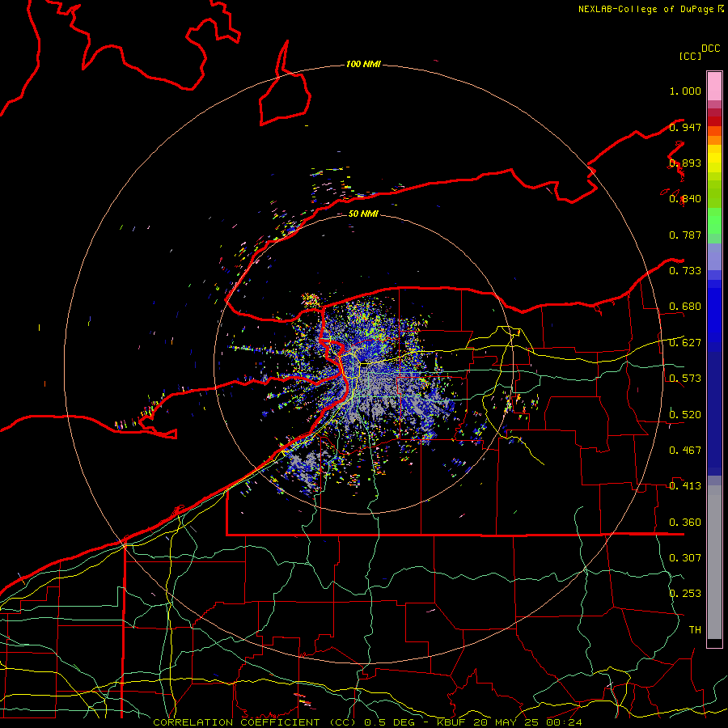The width and height of the screenshot is (728, 728).
Task: Click the 0.413 scale label
Action: [685, 486]
